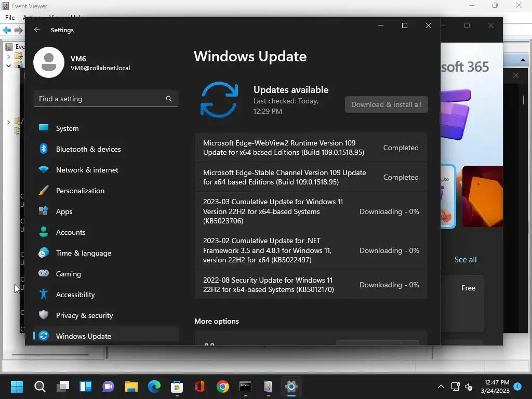532x399 pixels.
Task: Click Event Viewer forward arrow toolbar icon
Action: pyautogui.click(x=19, y=30)
